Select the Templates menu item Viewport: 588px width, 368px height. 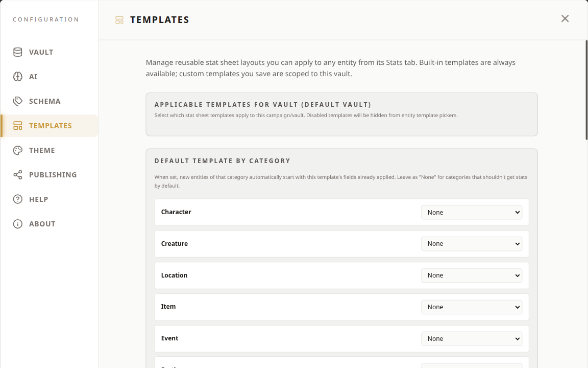(50, 126)
